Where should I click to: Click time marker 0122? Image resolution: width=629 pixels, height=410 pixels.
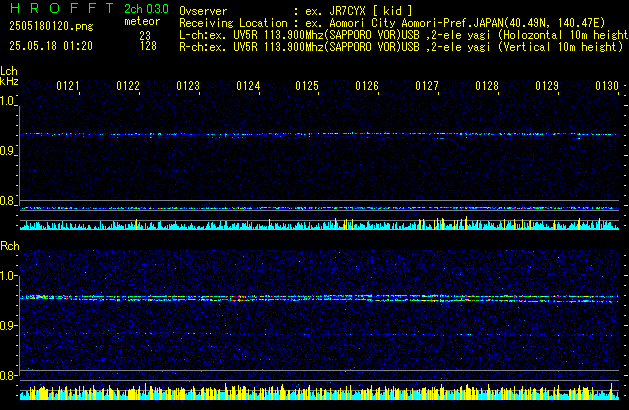coord(128,86)
